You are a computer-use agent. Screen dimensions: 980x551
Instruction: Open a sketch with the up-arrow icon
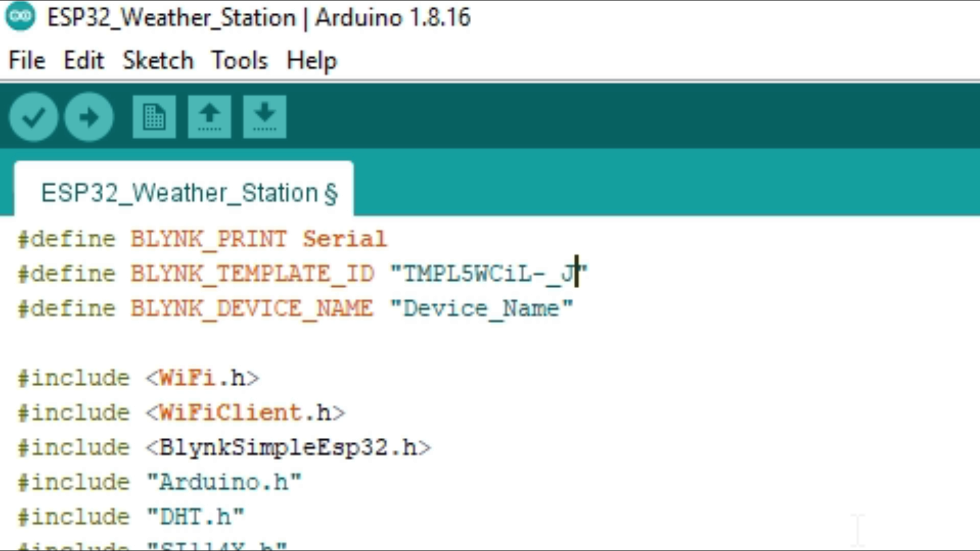[209, 117]
